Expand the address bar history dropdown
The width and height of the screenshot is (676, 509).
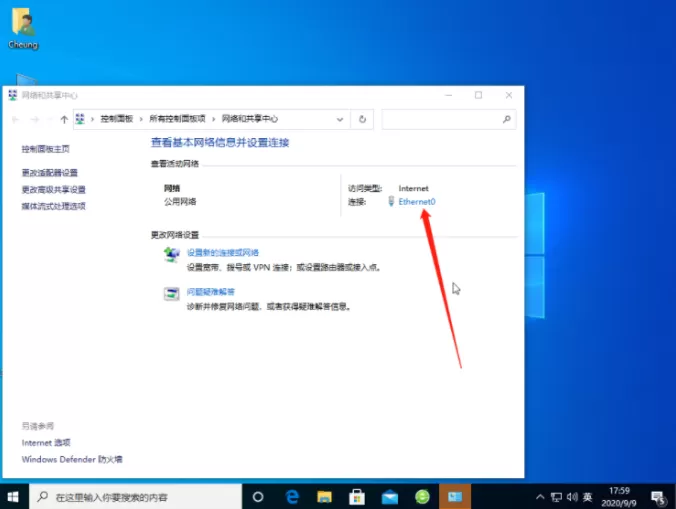tap(340, 119)
